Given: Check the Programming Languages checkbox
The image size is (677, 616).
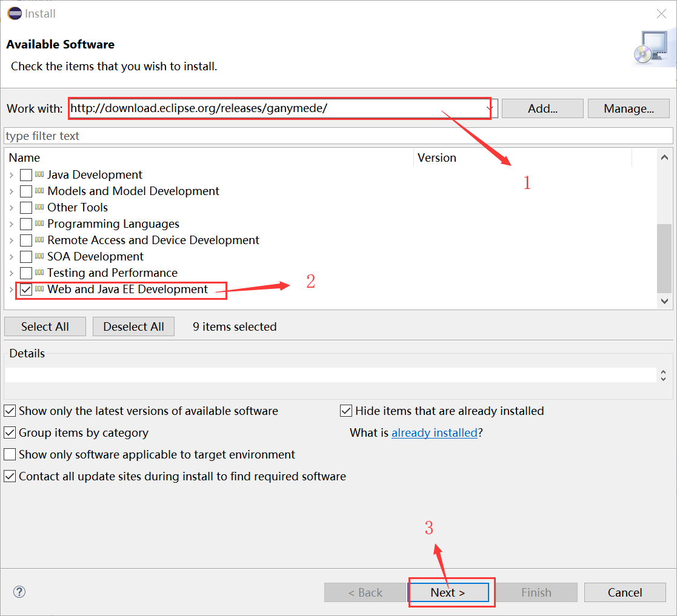Looking at the screenshot, I should coord(26,224).
